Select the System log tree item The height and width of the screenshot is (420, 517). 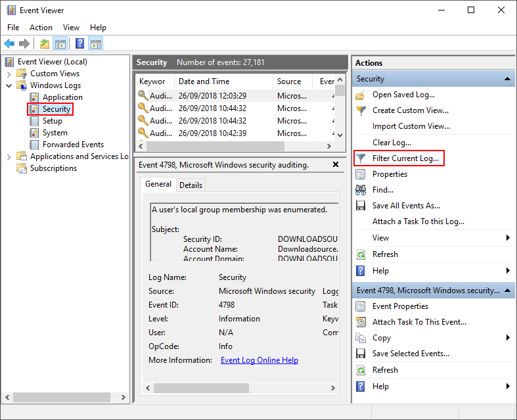(x=55, y=133)
